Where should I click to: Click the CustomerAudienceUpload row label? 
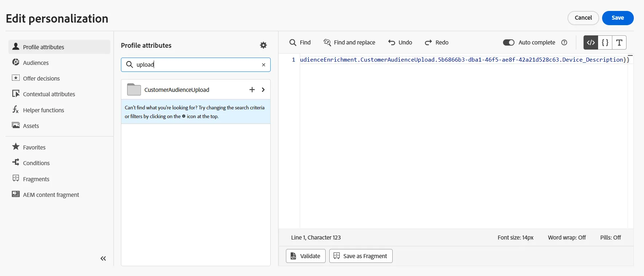[177, 90]
